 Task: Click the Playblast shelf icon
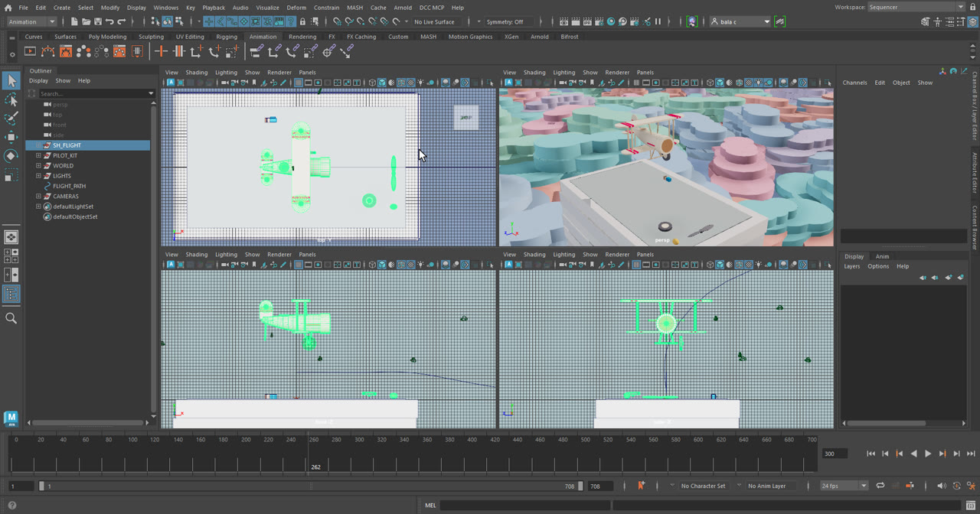(30, 51)
